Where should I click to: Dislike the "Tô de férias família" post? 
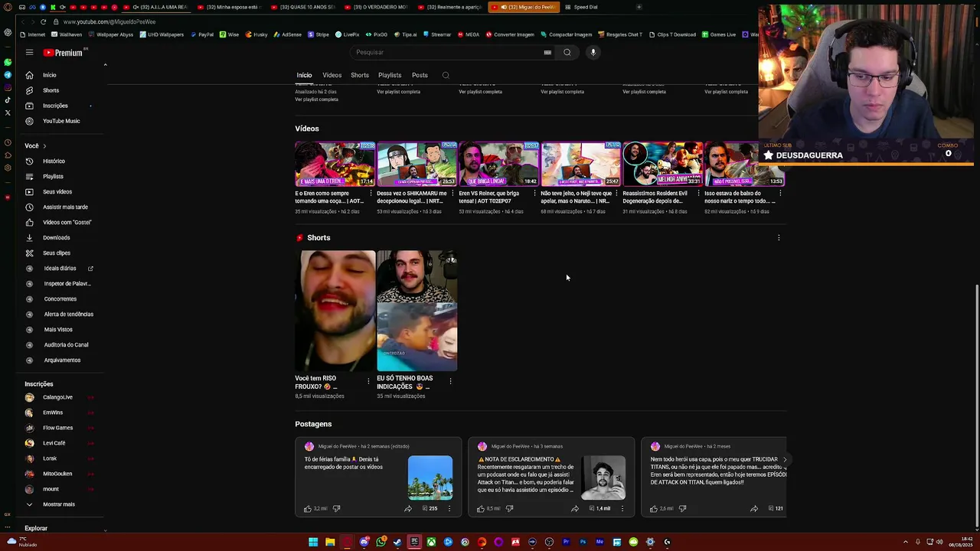[336, 508]
